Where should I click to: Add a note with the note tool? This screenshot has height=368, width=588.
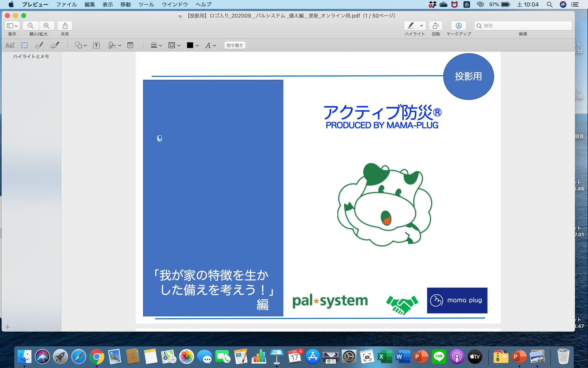[130, 45]
